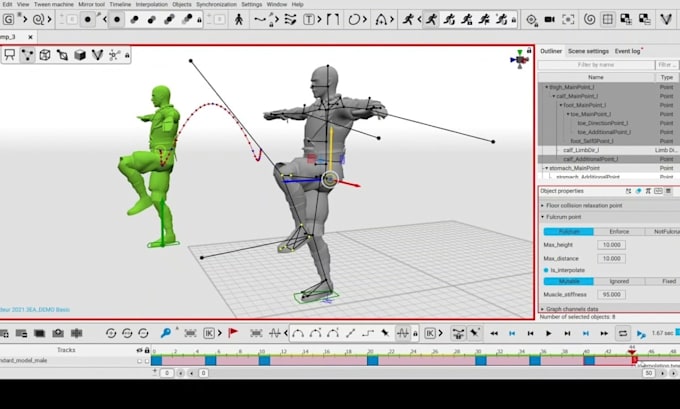680x409 pixels.
Task: Select the two-dot ghost mode
Action: pos(134,20)
